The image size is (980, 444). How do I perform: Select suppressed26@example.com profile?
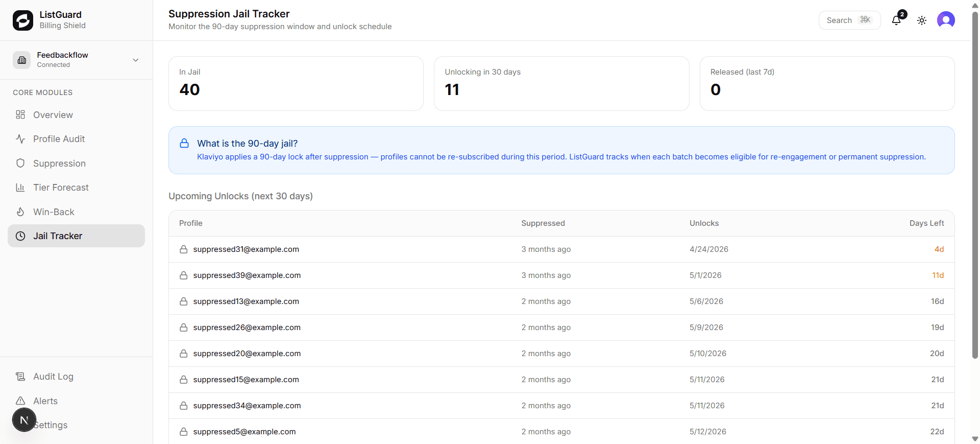(x=247, y=328)
